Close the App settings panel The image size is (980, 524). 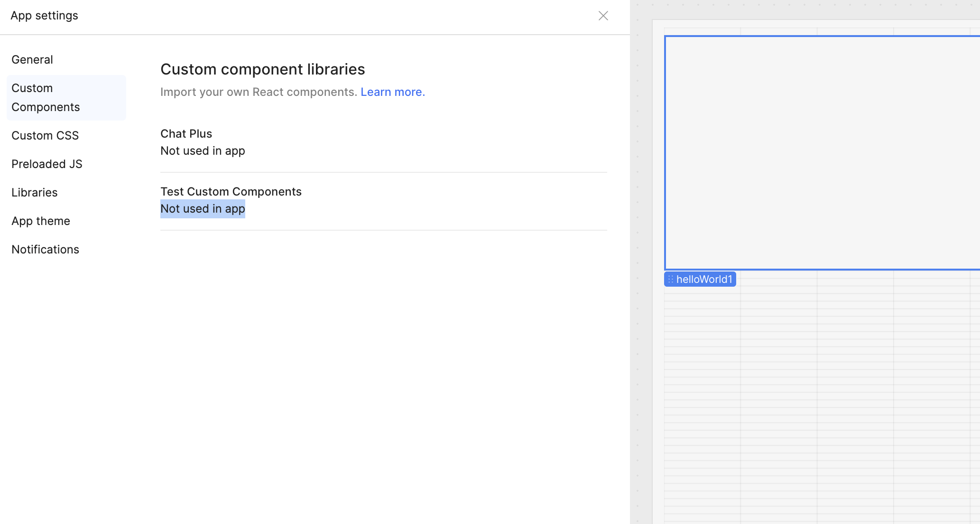pos(603,16)
